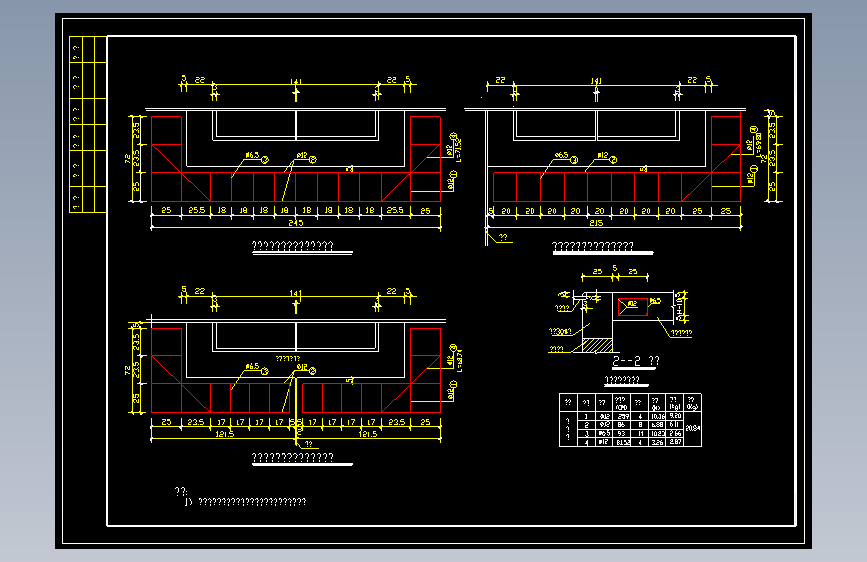Select the red rebar rectangle in section 2--2
This screenshot has height=562, width=867.
coord(633,307)
